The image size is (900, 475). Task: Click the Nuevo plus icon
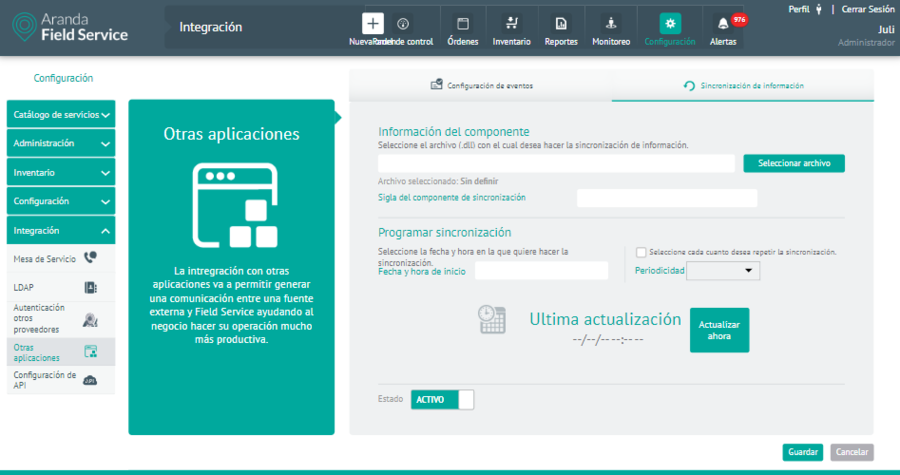(x=373, y=24)
